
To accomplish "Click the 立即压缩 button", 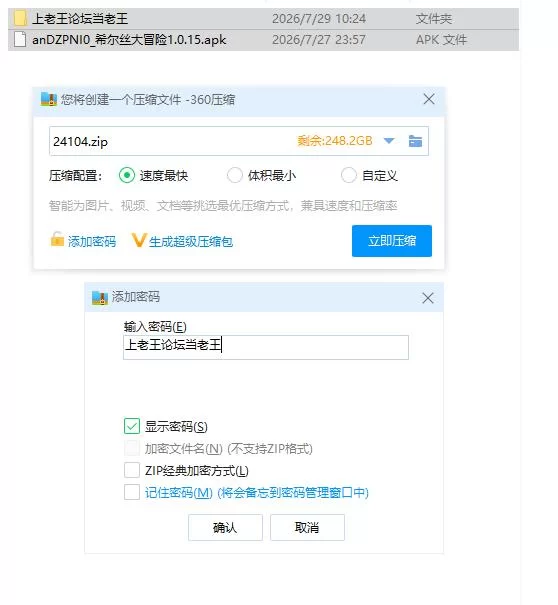I will 392,241.
